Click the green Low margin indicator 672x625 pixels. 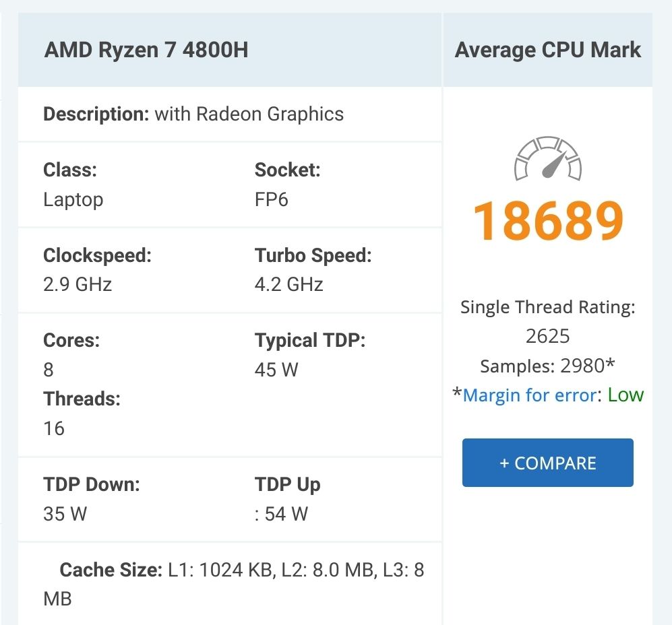625,395
